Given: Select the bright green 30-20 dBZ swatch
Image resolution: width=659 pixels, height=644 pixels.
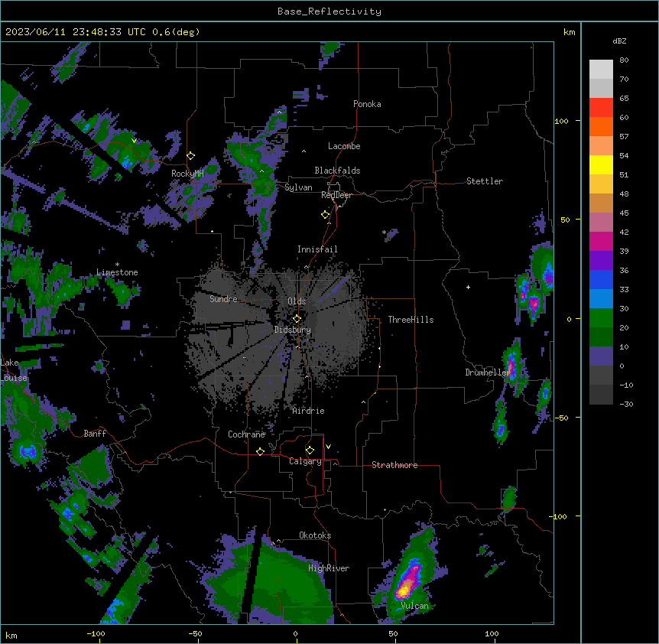Looking at the screenshot, I should point(601,318).
